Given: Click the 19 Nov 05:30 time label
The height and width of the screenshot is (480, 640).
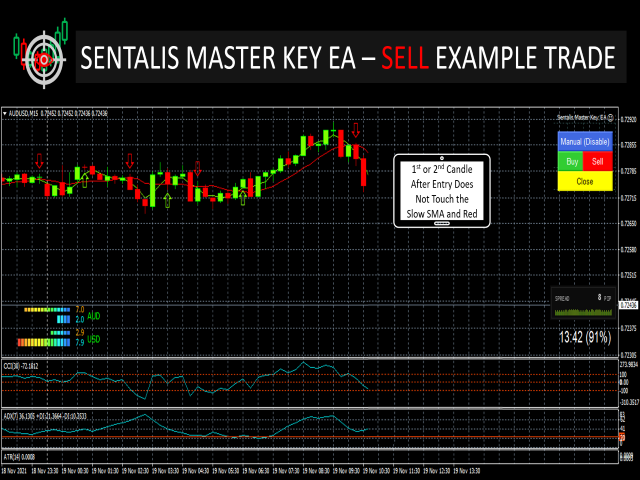Looking at the screenshot, I should click(226, 471).
